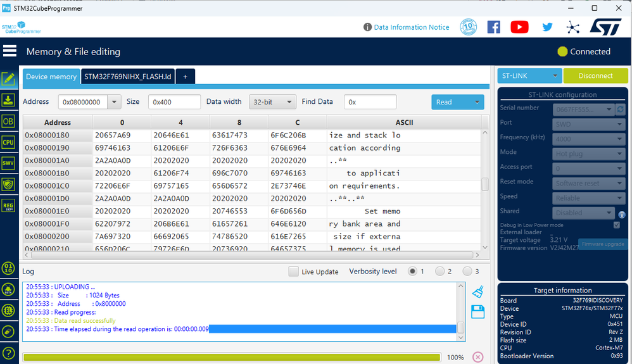The height and width of the screenshot is (364, 632).
Task: Expand Read button dropdown arrow
Action: [477, 102]
